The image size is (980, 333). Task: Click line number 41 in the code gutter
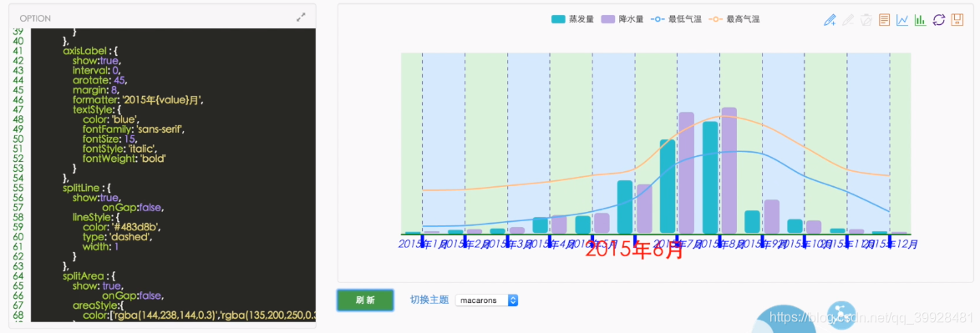coord(18,51)
